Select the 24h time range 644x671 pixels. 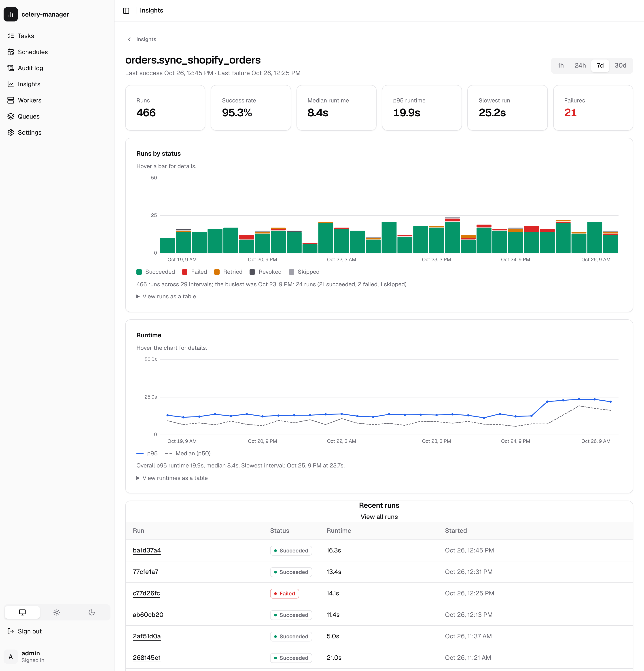[580, 65]
